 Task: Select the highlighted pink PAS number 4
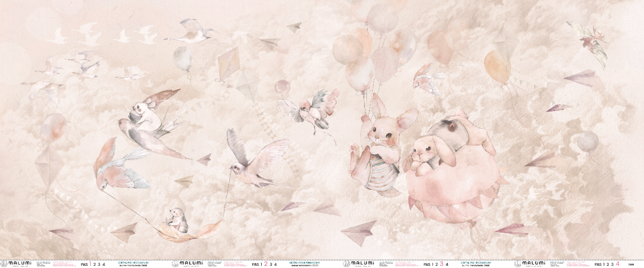click(617, 264)
